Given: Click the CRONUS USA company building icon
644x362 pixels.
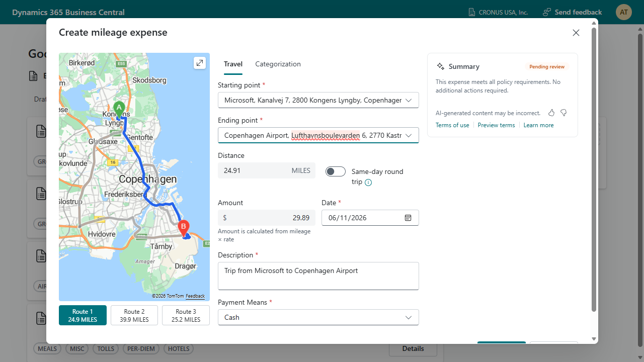Looking at the screenshot, I should click(x=472, y=12).
